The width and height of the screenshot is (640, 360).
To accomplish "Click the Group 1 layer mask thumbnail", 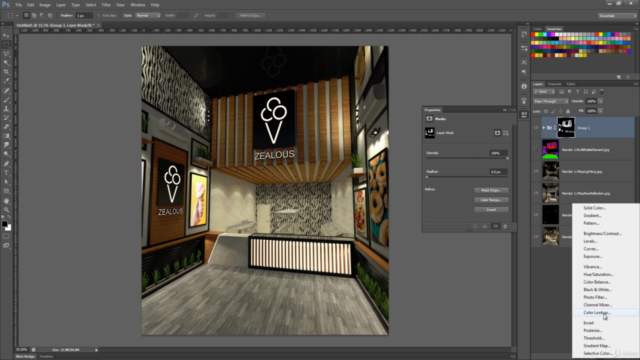I will pyautogui.click(x=566, y=127).
